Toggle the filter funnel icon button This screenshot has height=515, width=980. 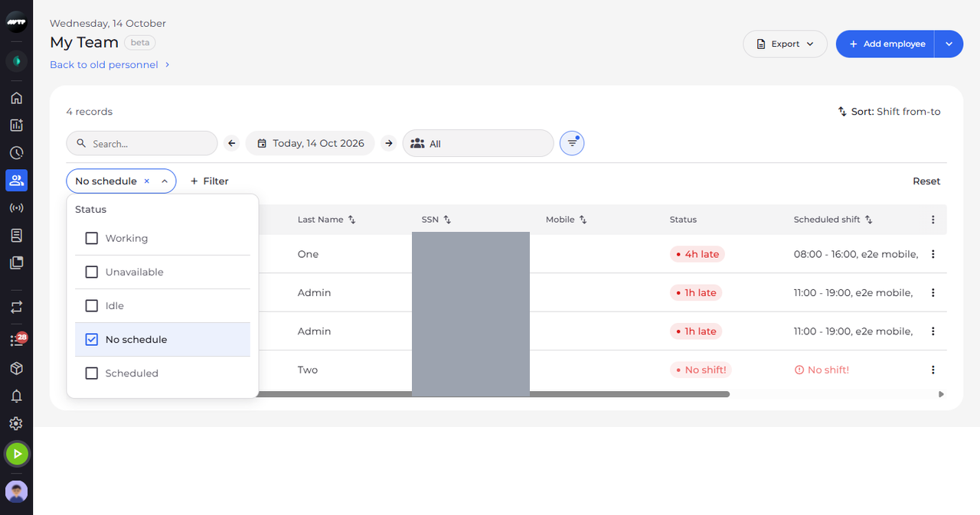coord(572,143)
